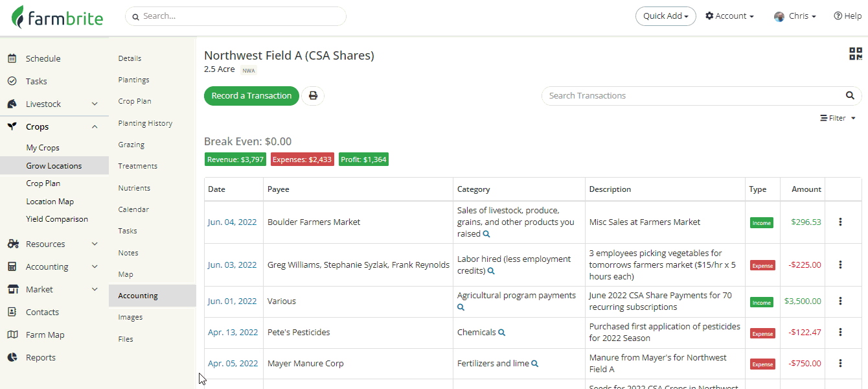This screenshot has height=389, width=868.
Task: Click the Market store icon
Action: pos(12,289)
